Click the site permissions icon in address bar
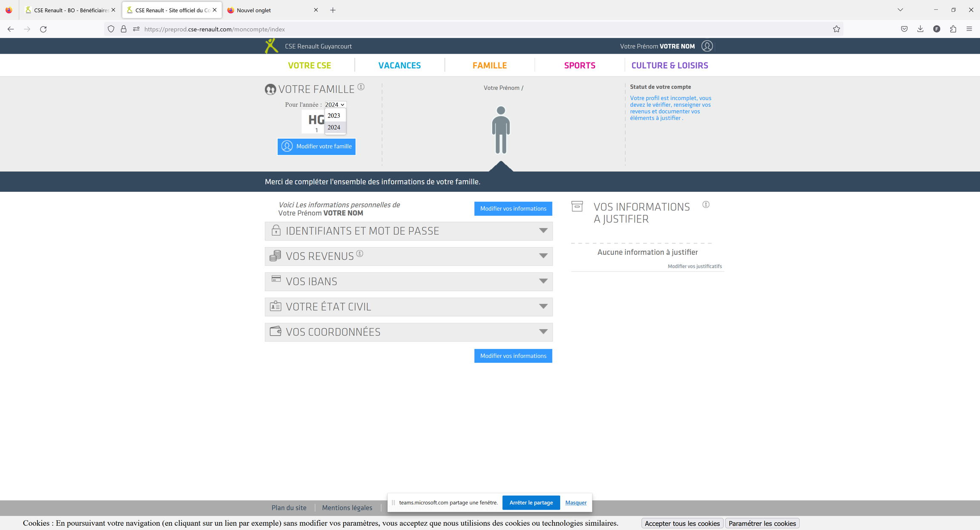This screenshot has height=530, width=980. click(x=136, y=29)
